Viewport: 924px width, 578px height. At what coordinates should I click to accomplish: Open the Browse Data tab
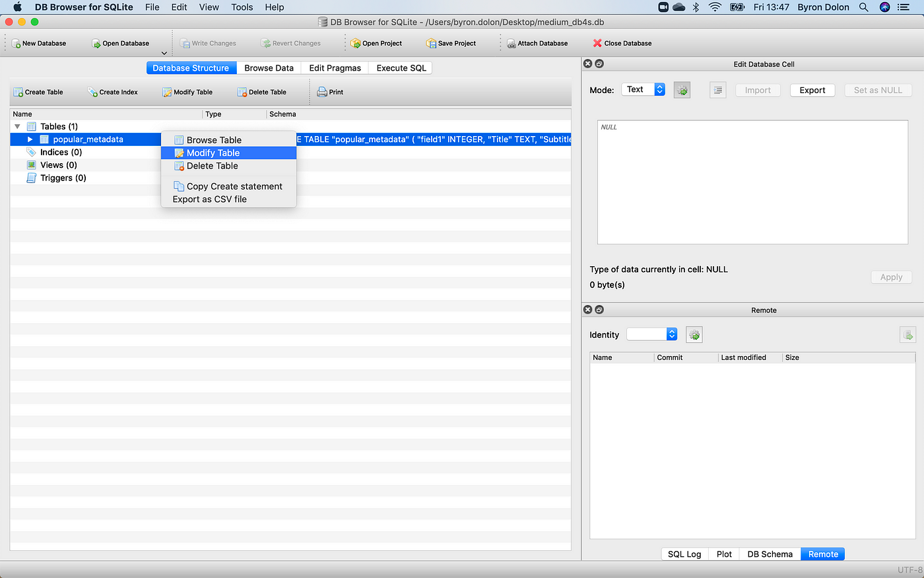tap(269, 68)
